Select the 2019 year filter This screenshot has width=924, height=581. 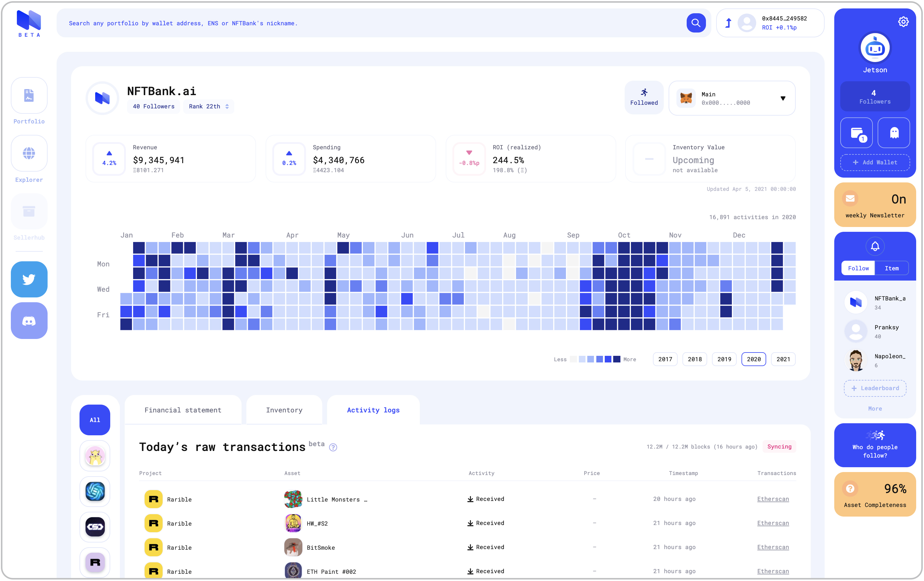[x=724, y=359]
